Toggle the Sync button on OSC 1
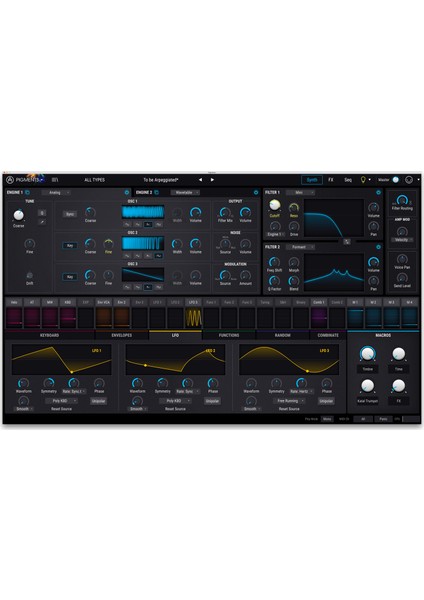The image size is (424, 600). point(70,214)
